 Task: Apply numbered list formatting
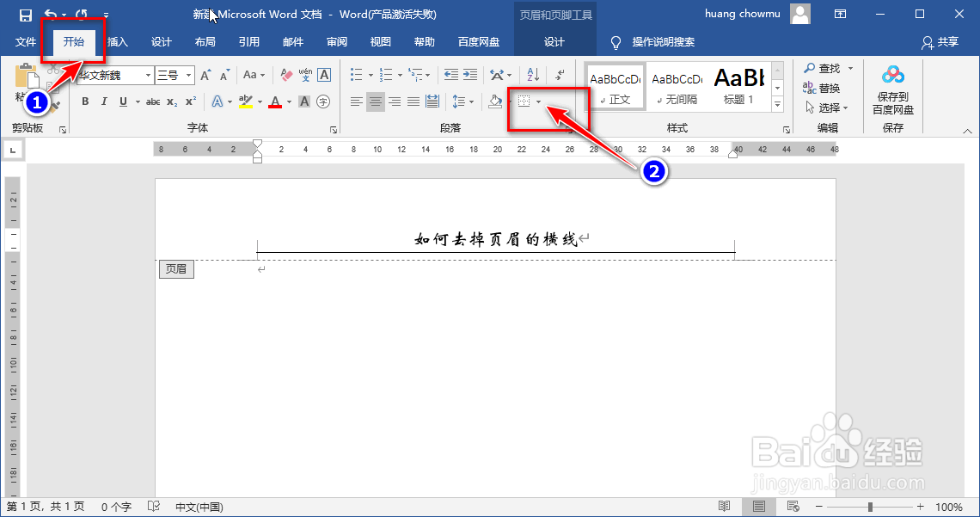(x=386, y=75)
